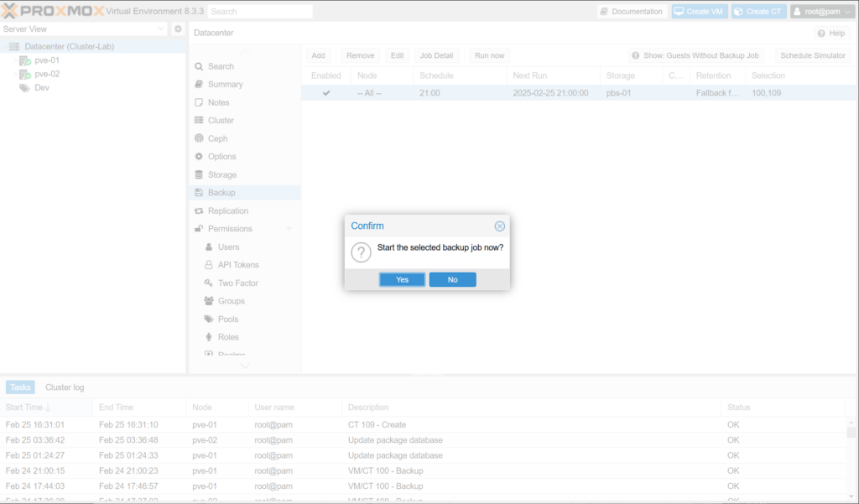Open the Pools section
The image size is (859, 504).
click(x=228, y=320)
